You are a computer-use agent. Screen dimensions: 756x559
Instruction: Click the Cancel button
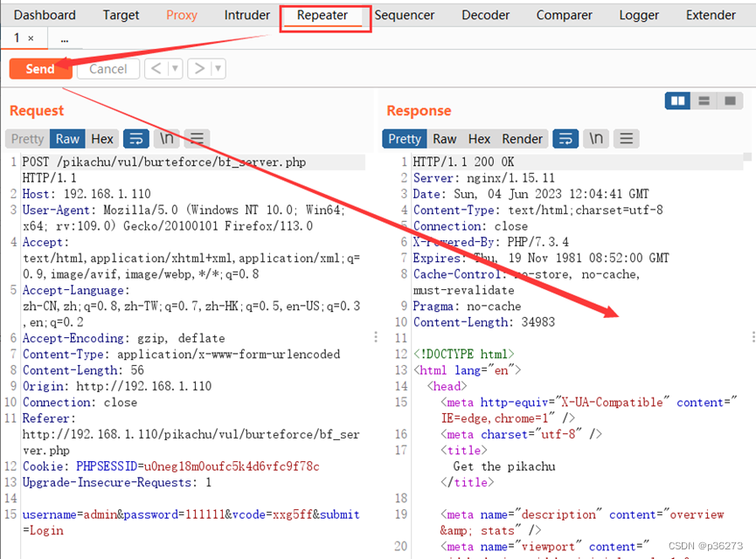tap(108, 69)
